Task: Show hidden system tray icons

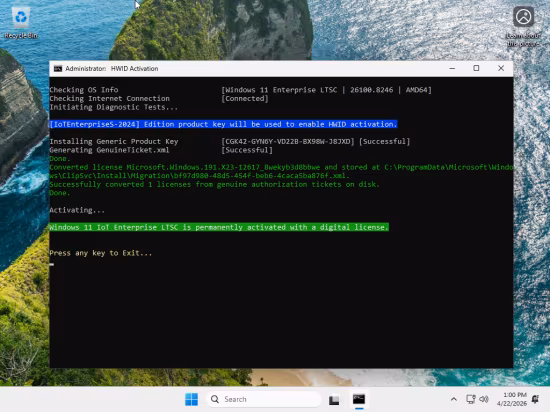Action: [x=454, y=399]
